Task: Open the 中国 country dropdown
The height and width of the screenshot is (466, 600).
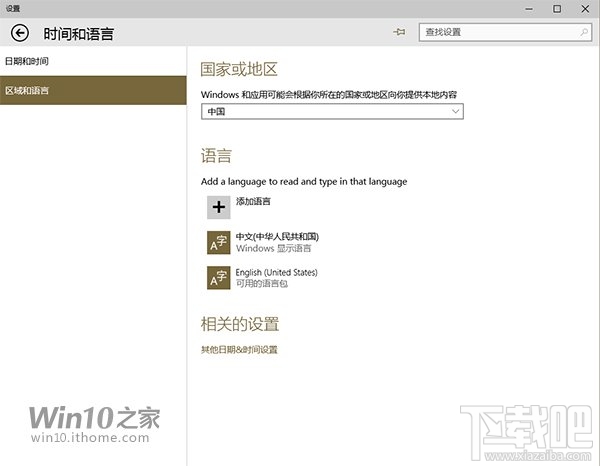Action: point(332,111)
